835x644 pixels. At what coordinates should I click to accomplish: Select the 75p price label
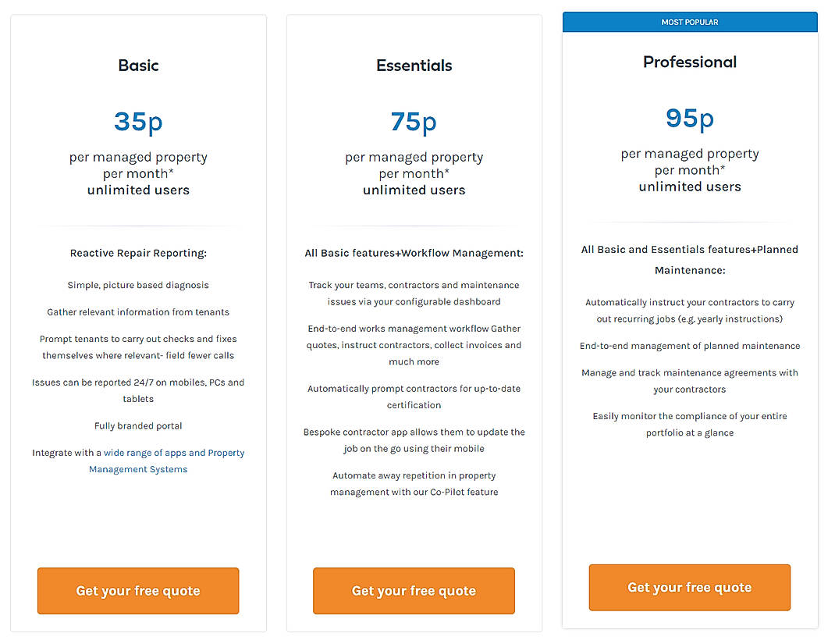point(414,122)
